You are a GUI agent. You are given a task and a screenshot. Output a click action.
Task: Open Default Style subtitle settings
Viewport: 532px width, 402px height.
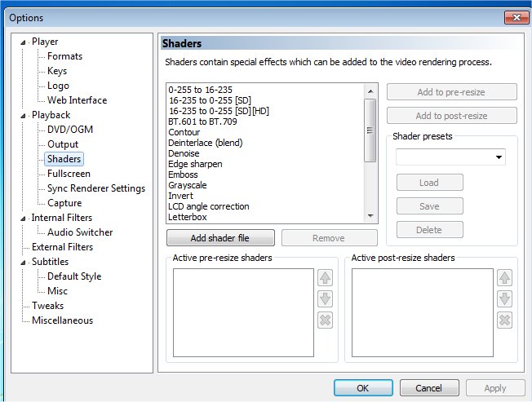point(74,276)
